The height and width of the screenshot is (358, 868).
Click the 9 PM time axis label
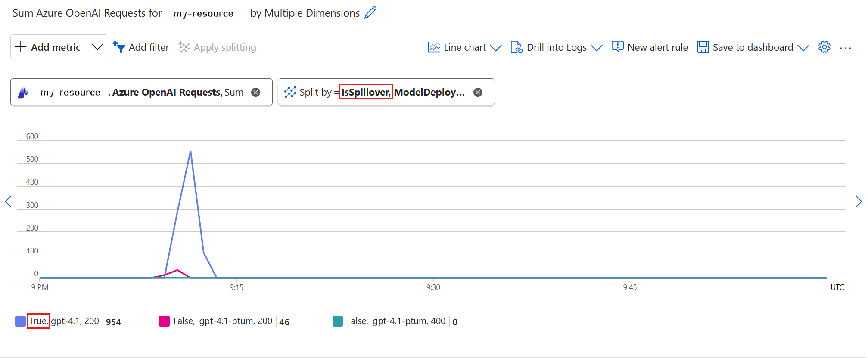pyautogui.click(x=40, y=287)
